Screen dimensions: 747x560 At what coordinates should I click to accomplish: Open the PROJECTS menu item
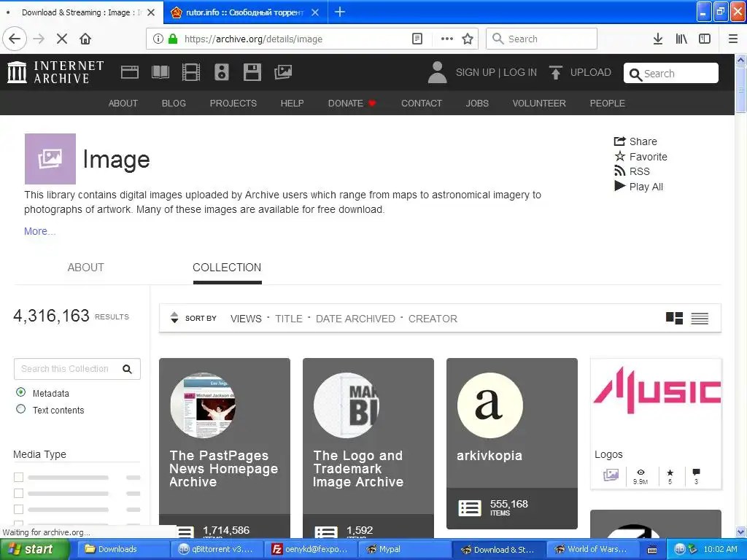tap(233, 104)
